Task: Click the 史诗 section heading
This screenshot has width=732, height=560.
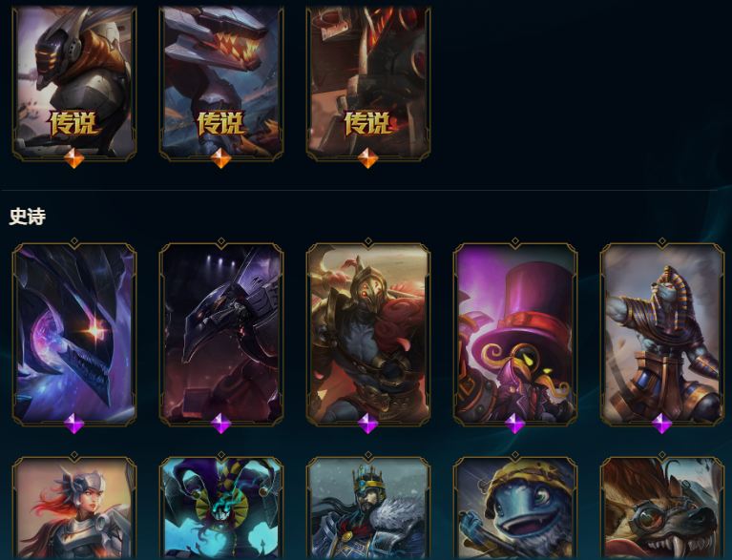Action: pyautogui.click(x=28, y=217)
